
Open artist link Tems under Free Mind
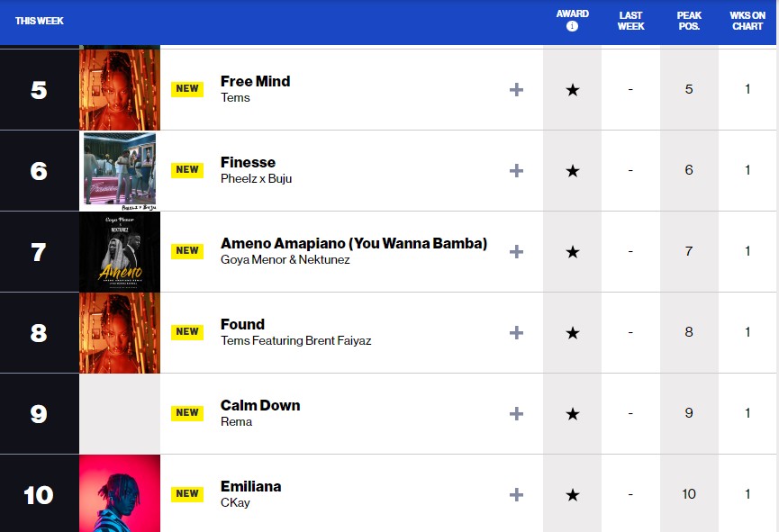coord(235,98)
